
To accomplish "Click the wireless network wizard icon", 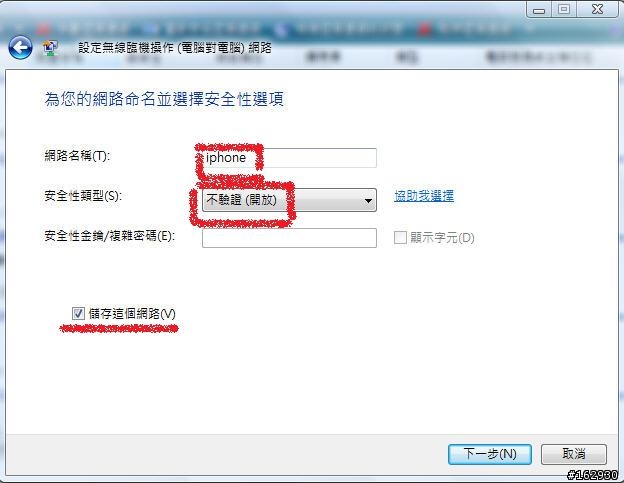I will click(x=50, y=48).
